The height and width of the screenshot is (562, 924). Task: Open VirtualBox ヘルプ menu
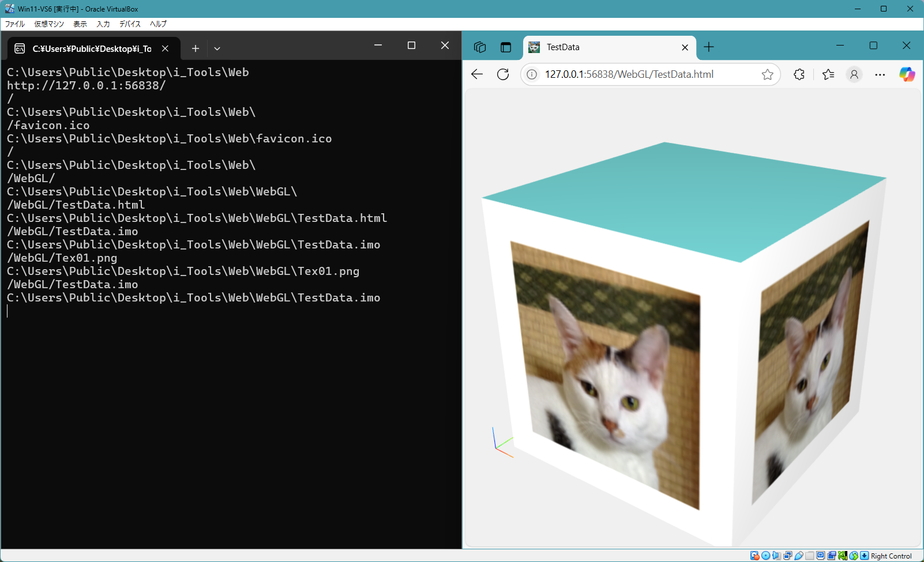tap(158, 24)
